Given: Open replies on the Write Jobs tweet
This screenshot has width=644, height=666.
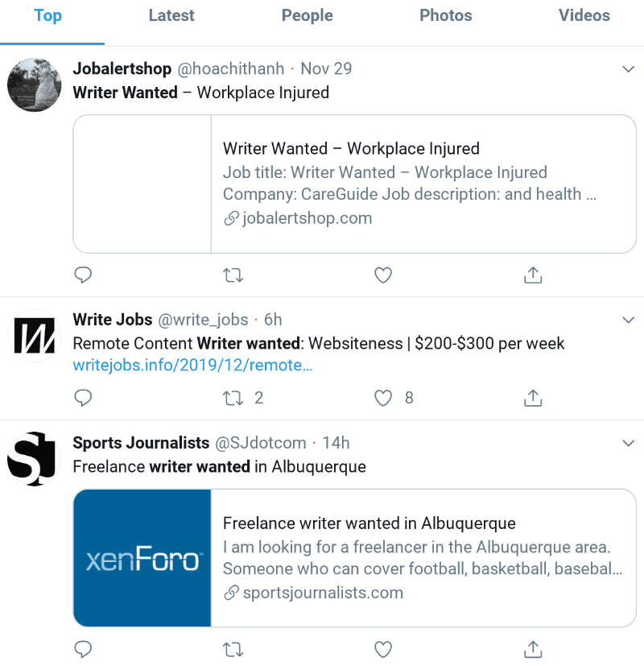Looking at the screenshot, I should (x=83, y=398).
